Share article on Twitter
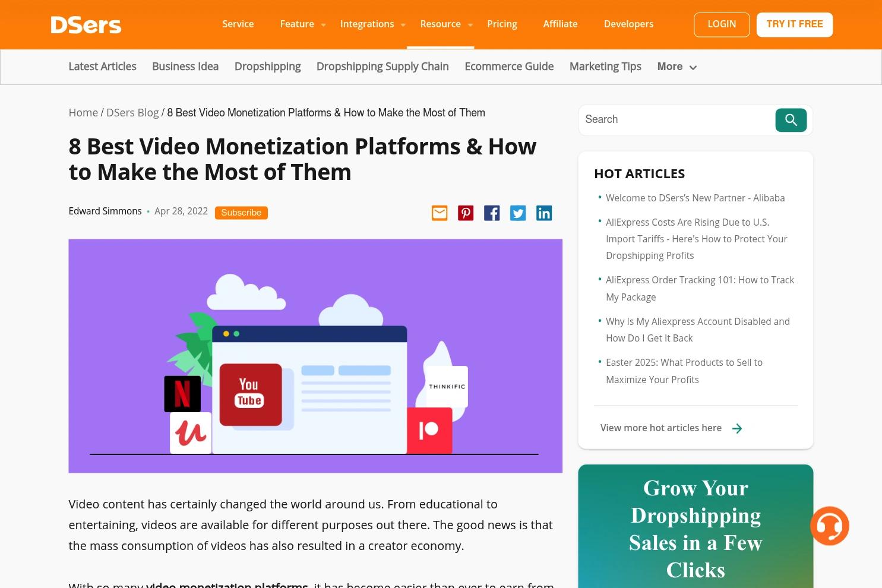 coord(518,213)
